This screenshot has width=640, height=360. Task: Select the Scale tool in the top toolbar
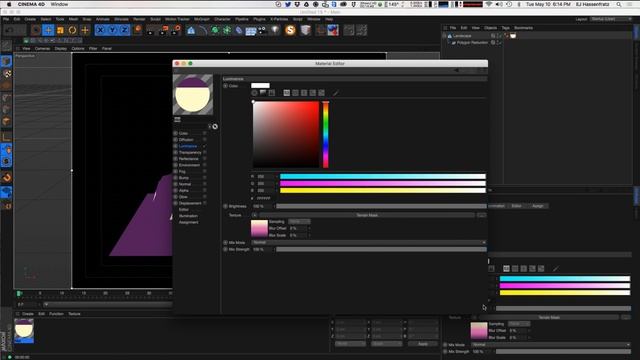60,30
